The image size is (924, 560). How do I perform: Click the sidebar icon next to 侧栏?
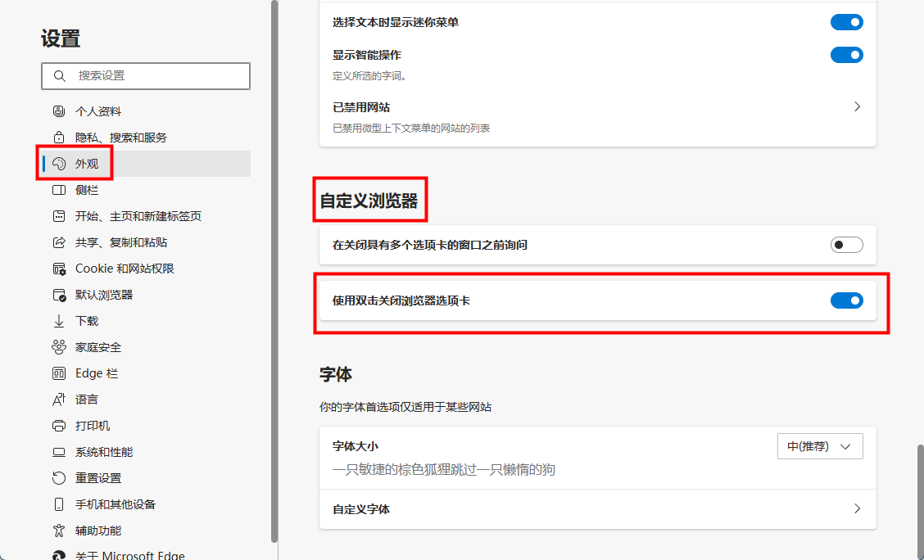59,190
